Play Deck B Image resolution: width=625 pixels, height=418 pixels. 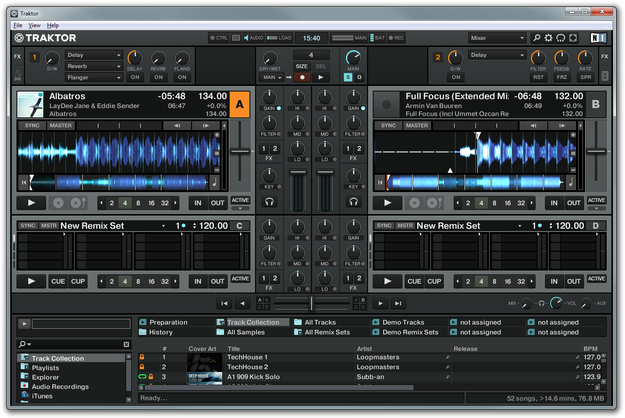[387, 203]
